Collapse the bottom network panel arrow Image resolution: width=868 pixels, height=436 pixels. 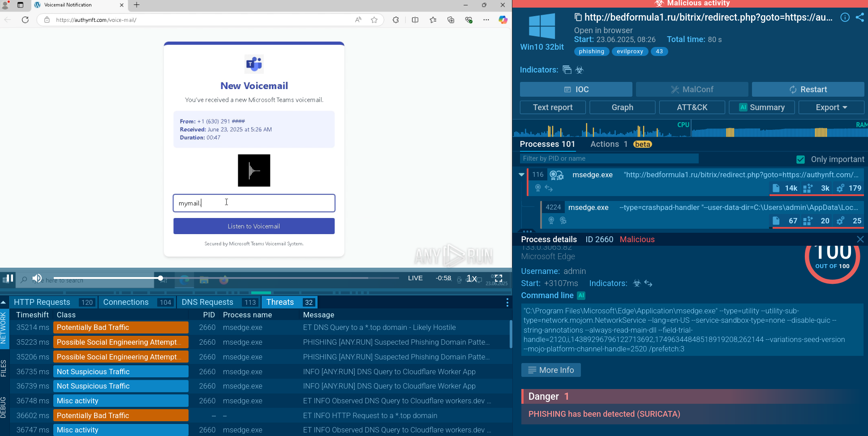pyautogui.click(x=4, y=303)
